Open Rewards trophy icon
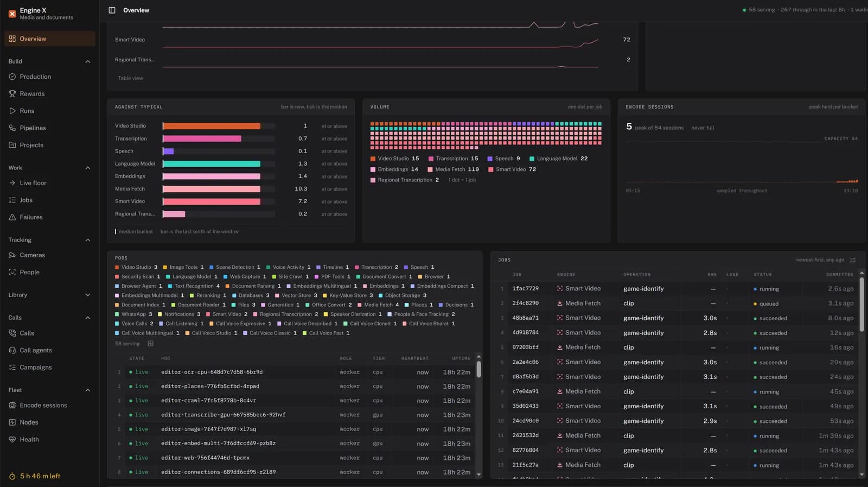 pyautogui.click(x=12, y=94)
